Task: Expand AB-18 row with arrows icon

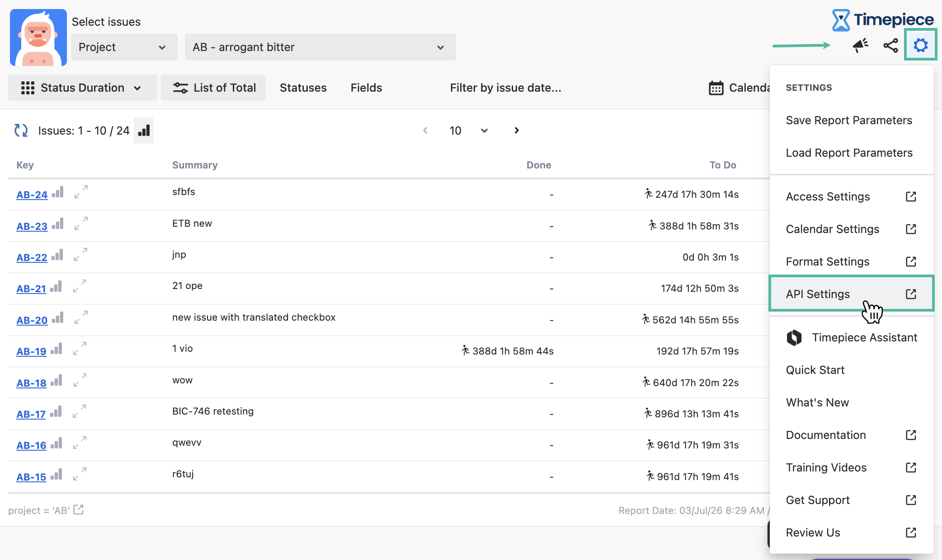Action: [x=80, y=380]
